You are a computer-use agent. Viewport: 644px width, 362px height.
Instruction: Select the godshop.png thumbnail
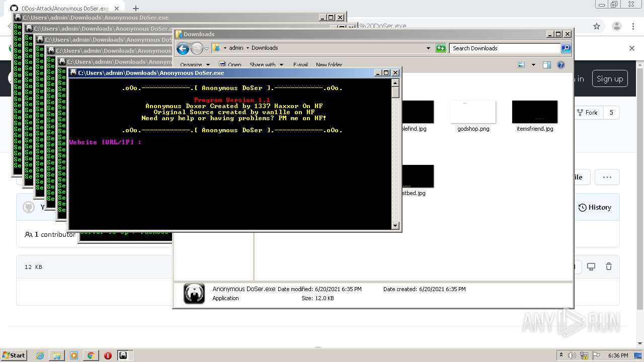(473, 112)
